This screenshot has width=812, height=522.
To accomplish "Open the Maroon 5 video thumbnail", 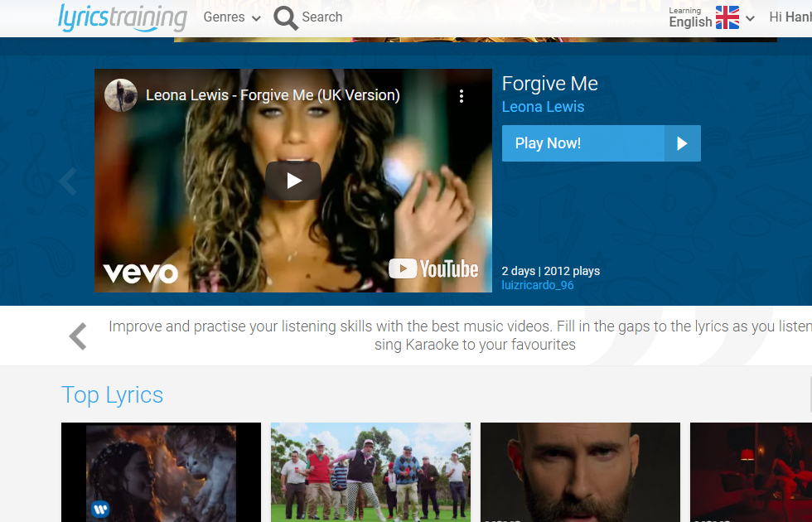I will pos(580,472).
